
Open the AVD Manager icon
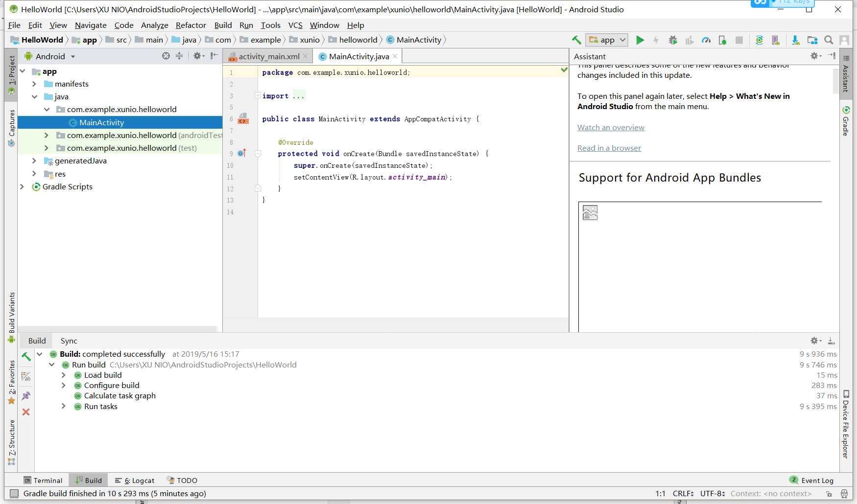pyautogui.click(x=776, y=40)
